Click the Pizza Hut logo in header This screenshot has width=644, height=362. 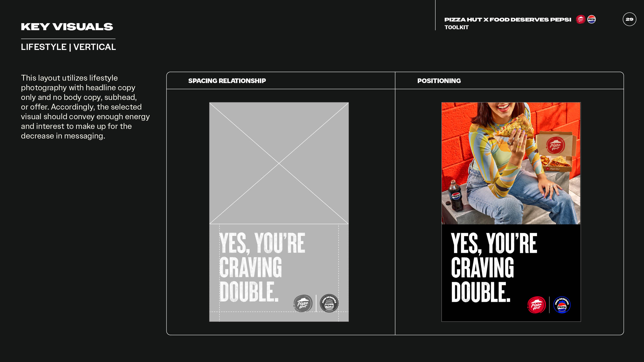pos(580,19)
